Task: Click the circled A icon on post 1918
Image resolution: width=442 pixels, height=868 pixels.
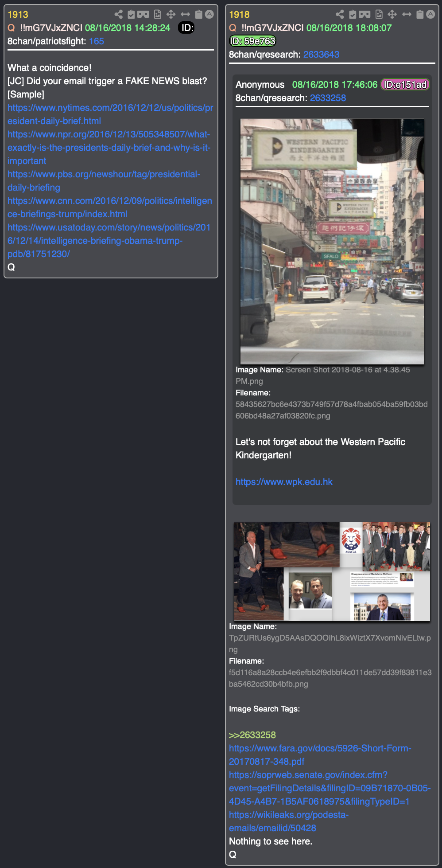Action: pyautogui.click(x=430, y=14)
